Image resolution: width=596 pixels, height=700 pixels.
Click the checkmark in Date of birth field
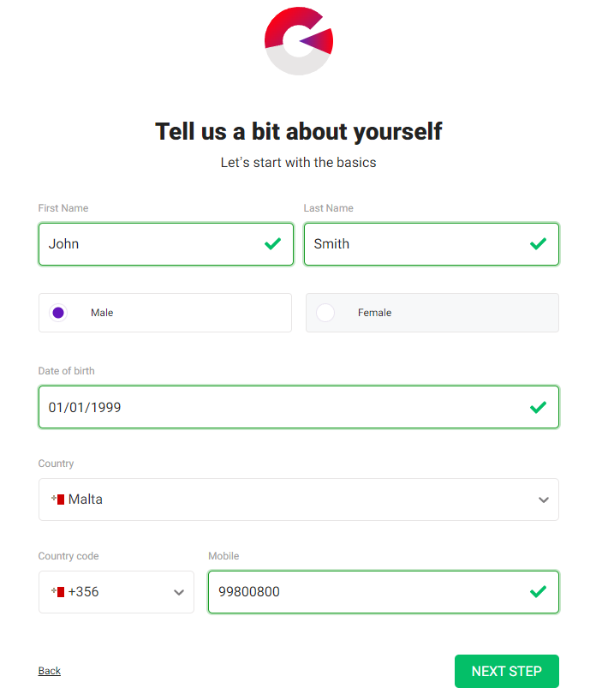(538, 407)
